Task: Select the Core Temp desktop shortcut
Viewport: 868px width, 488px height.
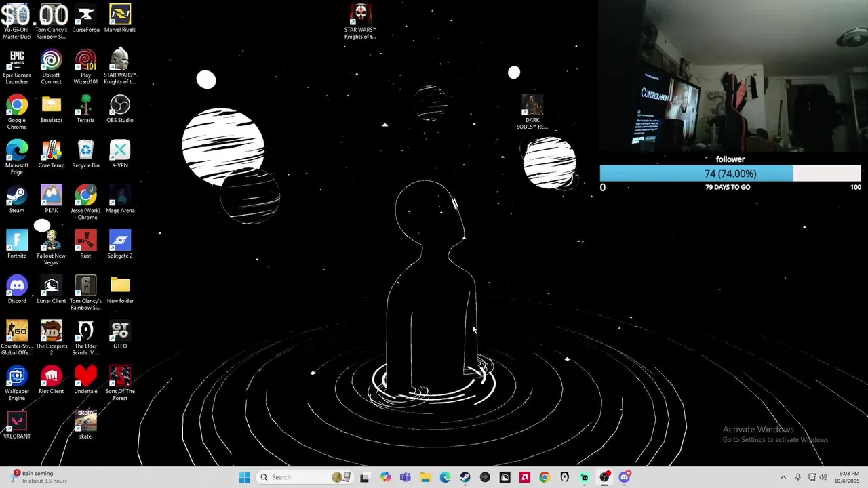Action: 52,155
